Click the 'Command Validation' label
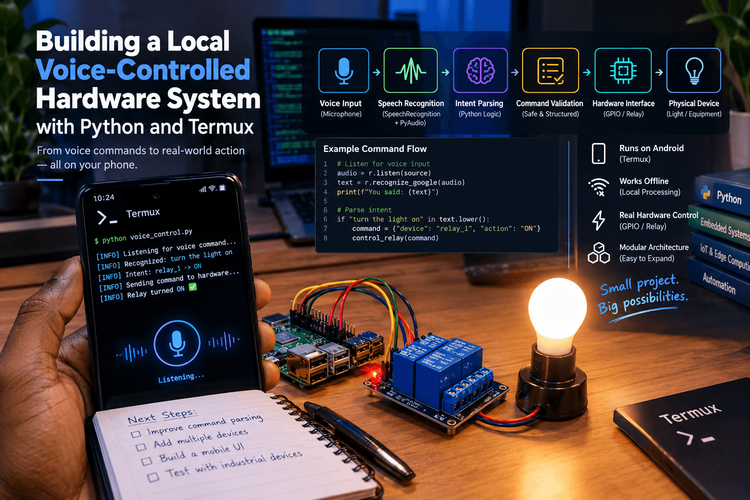750x500 pixels. pos(550,103)
